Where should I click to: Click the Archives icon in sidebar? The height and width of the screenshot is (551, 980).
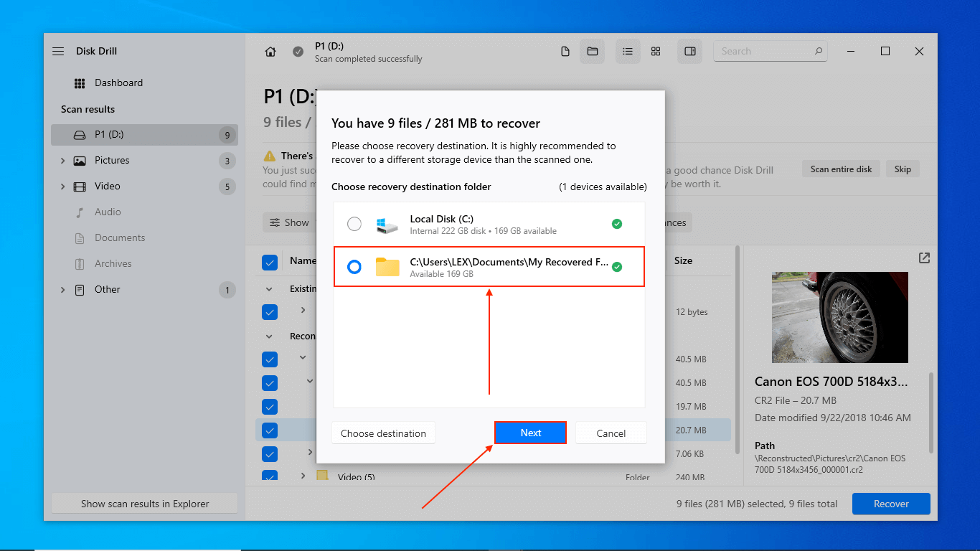pyautogui.click(x=80, y=264)
